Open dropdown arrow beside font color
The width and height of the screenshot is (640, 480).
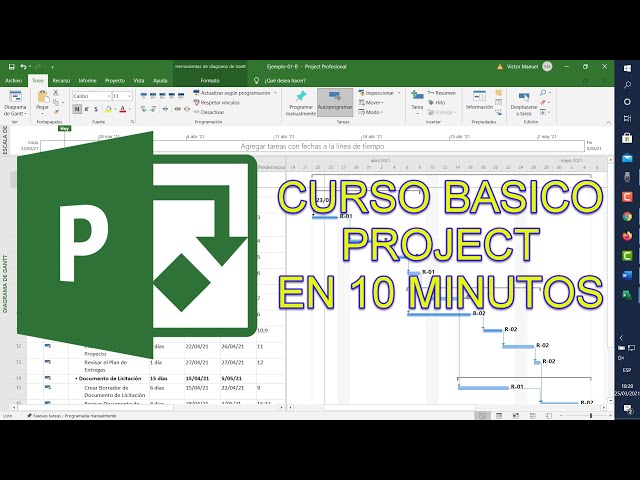[x=130, y=109]
